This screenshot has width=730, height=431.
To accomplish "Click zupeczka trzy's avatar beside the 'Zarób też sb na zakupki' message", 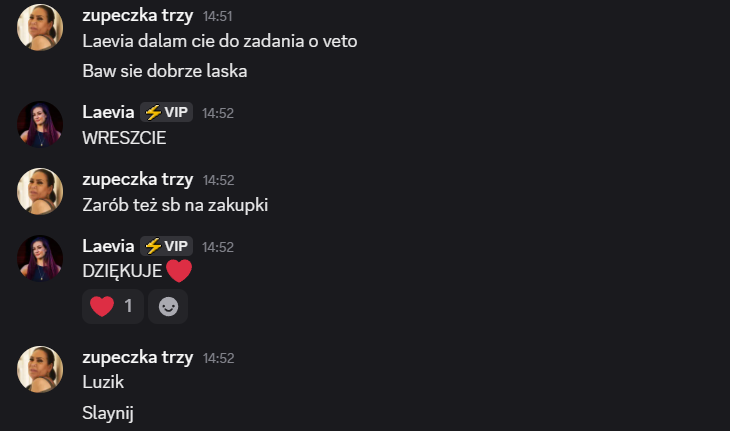I will (41, 191).
